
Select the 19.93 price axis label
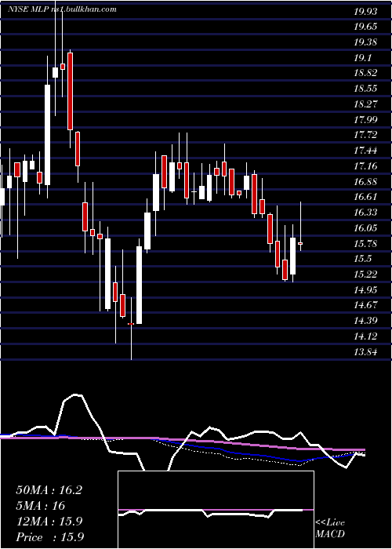click(x=365, y=12)
